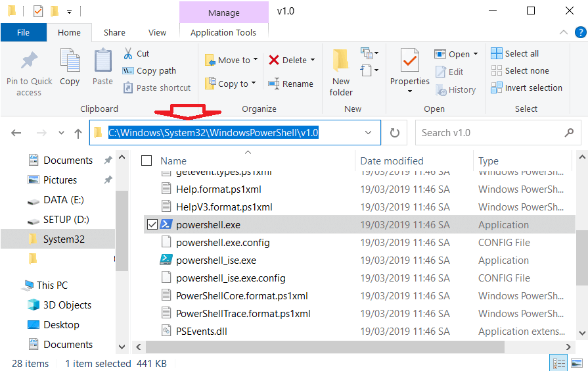
Task: Collapse the ribbon with the chevron
Action: click(x=563, y=32)
